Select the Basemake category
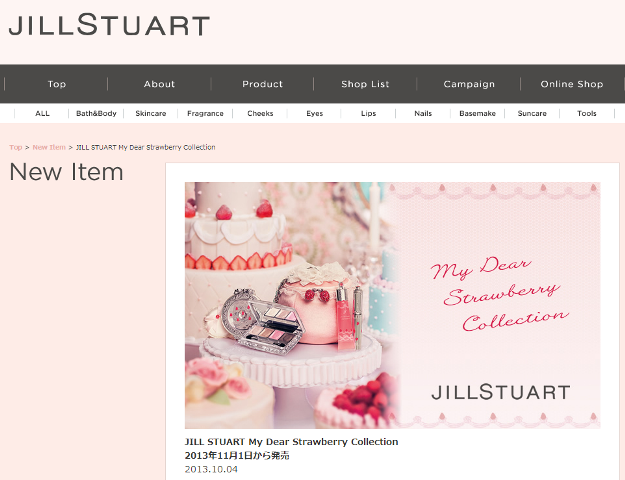The height and width of the screenshot is (480, 625). point(477,114)
